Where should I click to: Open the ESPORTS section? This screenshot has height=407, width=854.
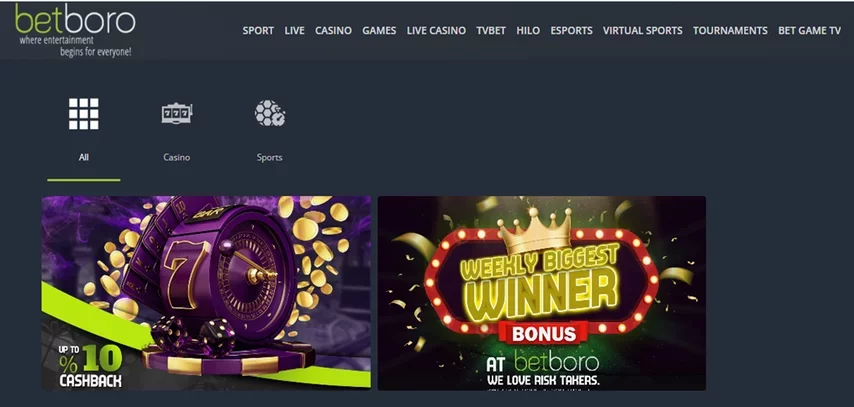tap(571, 31)
